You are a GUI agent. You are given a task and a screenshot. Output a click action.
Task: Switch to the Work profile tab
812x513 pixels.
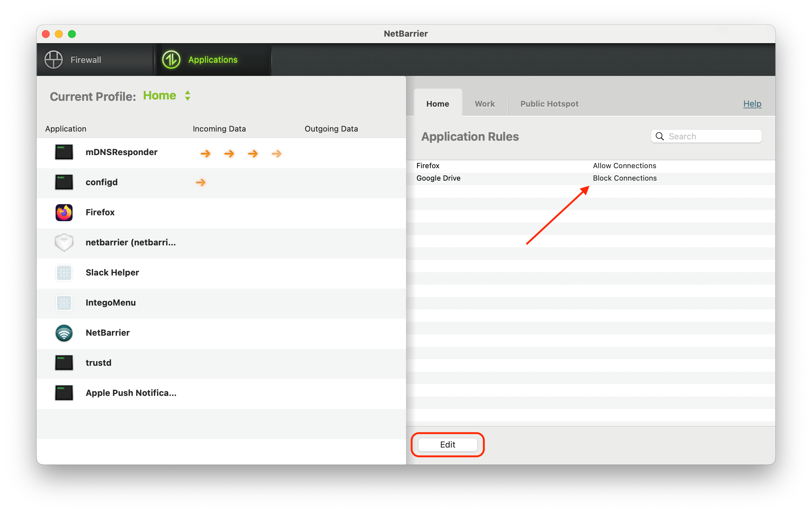[484, 104]
